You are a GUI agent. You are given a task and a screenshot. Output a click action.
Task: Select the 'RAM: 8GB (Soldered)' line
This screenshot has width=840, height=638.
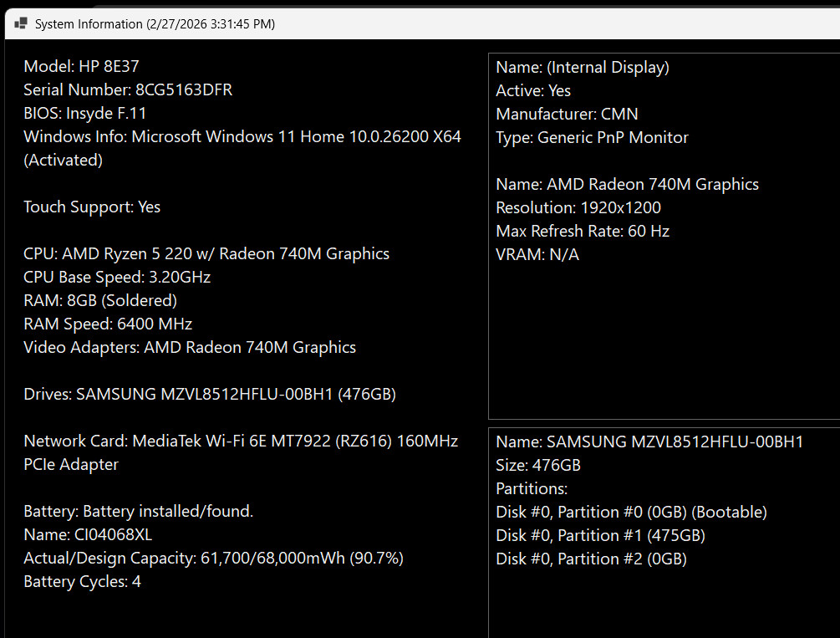100,300
